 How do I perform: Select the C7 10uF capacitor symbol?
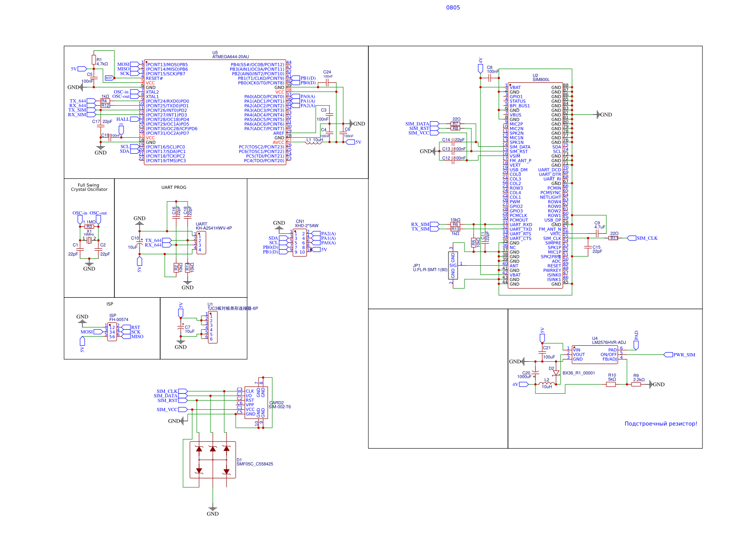pos(181,327)
